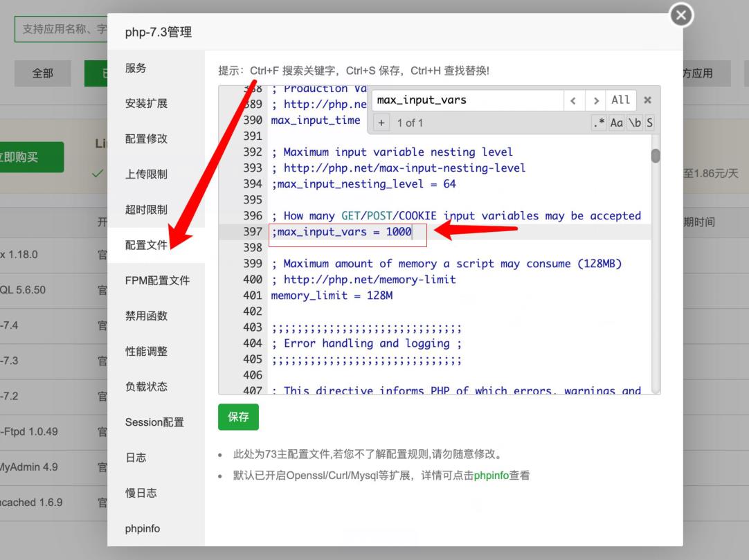Click the memory-limit URL comment line

(363, 280)
